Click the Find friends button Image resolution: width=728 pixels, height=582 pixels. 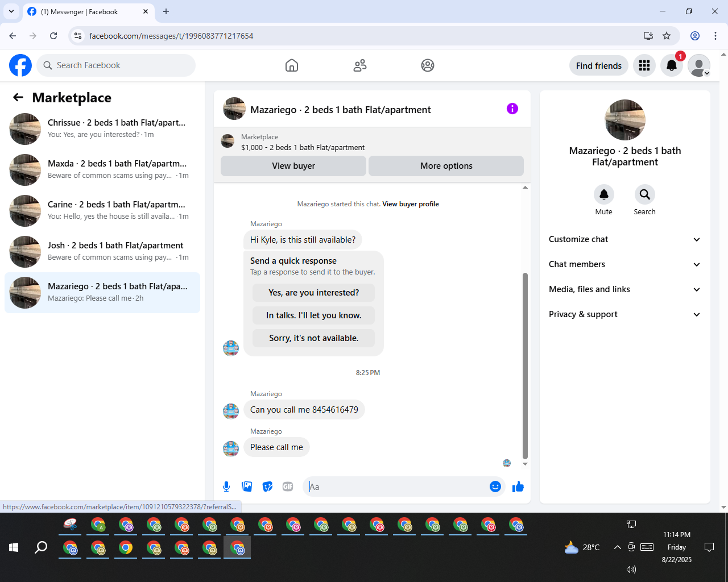tap(599, 65)
